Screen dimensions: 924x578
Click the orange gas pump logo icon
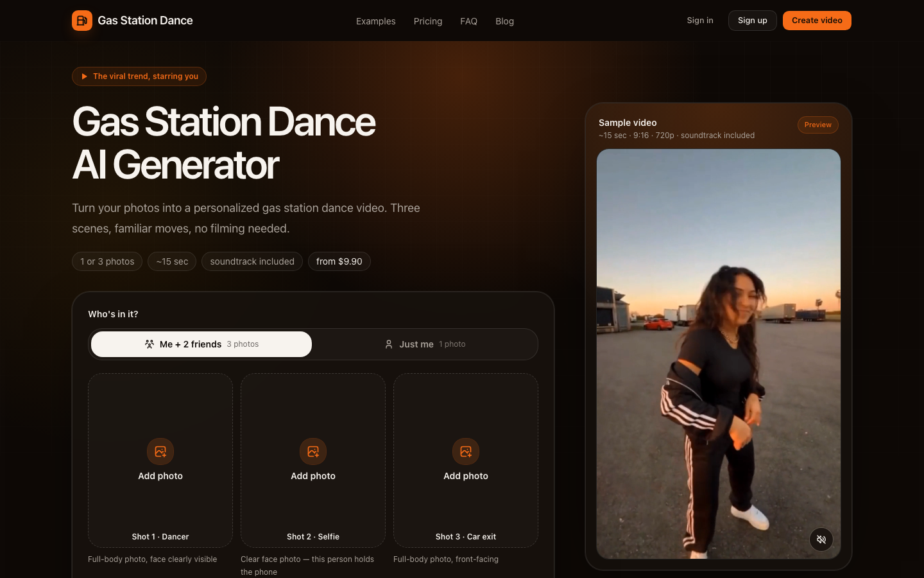coord(82,21)
